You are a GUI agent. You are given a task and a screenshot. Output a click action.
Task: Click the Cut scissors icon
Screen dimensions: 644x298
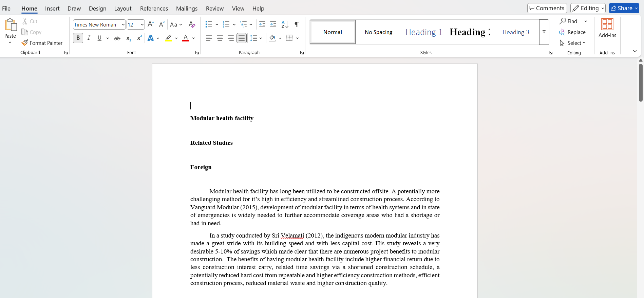25,21
